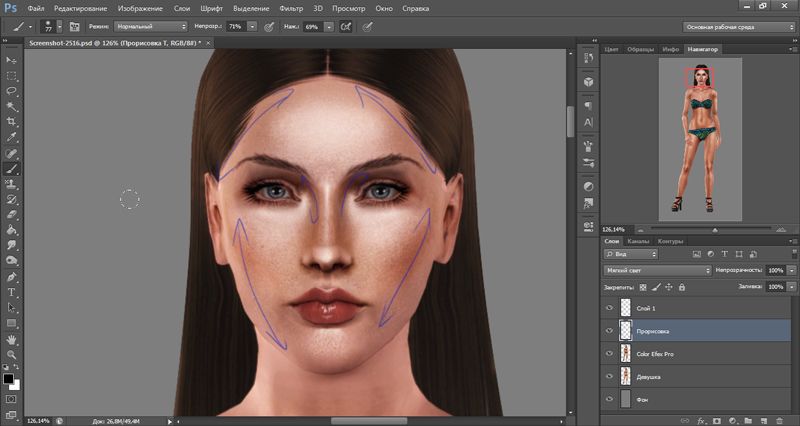Hide the Фон layer

click(x=609, y=399)
